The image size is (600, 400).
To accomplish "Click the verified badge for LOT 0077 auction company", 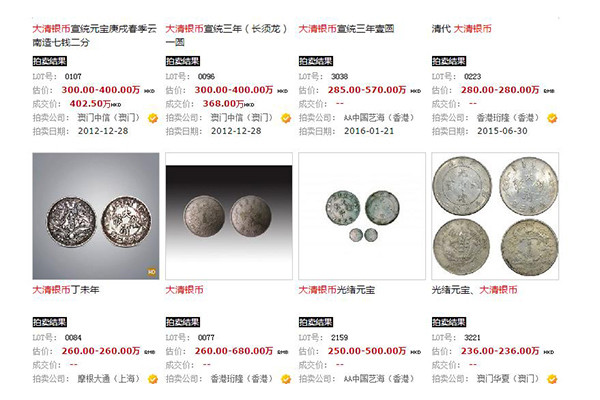I will coord(286,379).
